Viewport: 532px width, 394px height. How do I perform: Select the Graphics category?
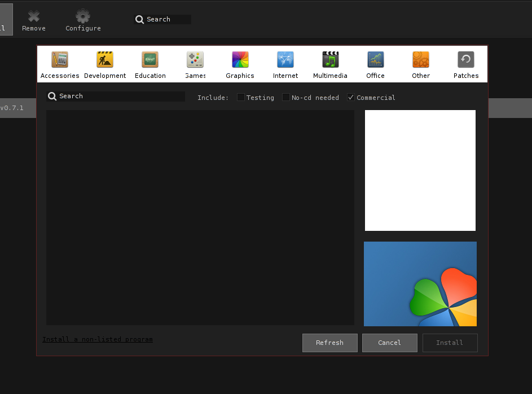240,64
